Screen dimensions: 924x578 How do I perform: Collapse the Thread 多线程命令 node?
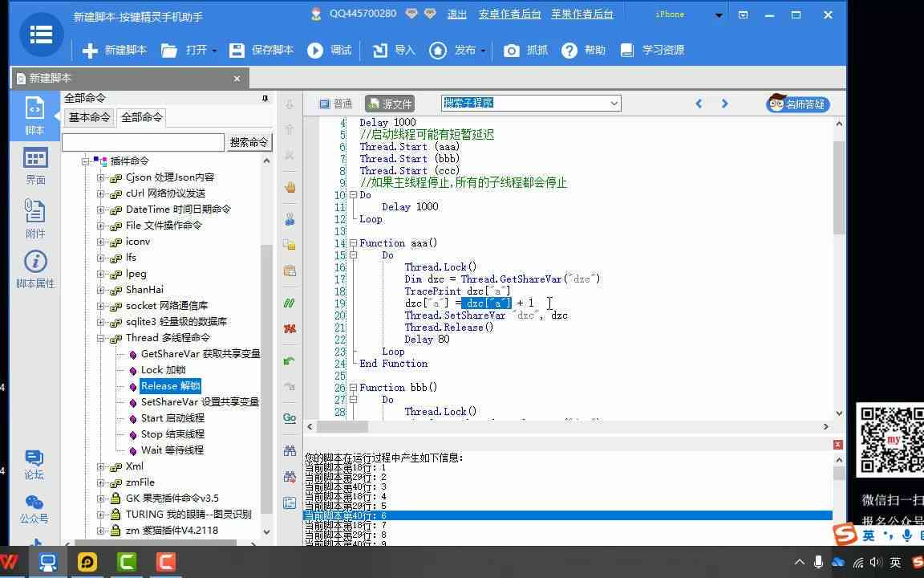coord(101,338)
